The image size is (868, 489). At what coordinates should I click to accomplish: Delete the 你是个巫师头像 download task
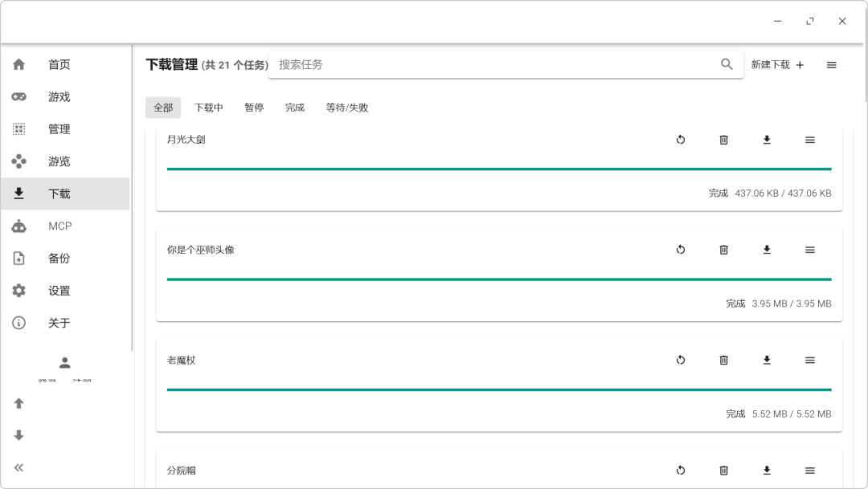point(723,250)
